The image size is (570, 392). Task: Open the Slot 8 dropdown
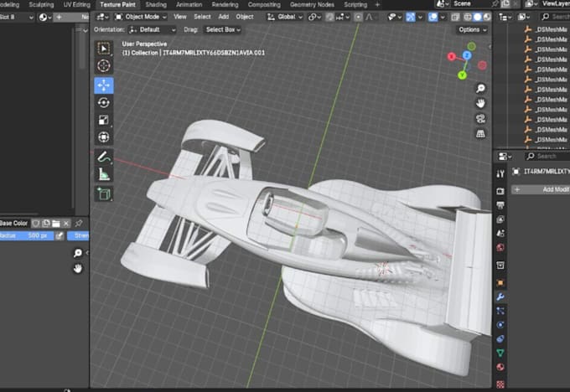point(17,17)
